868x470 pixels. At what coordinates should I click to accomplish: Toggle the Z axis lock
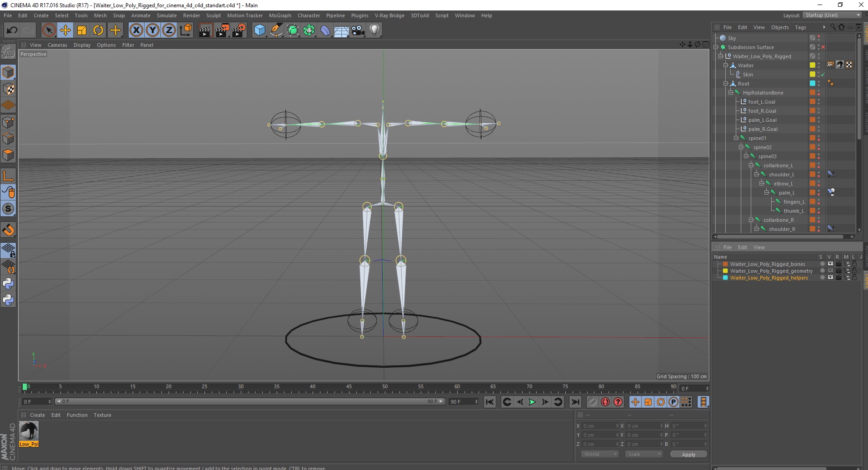point(169,30)
